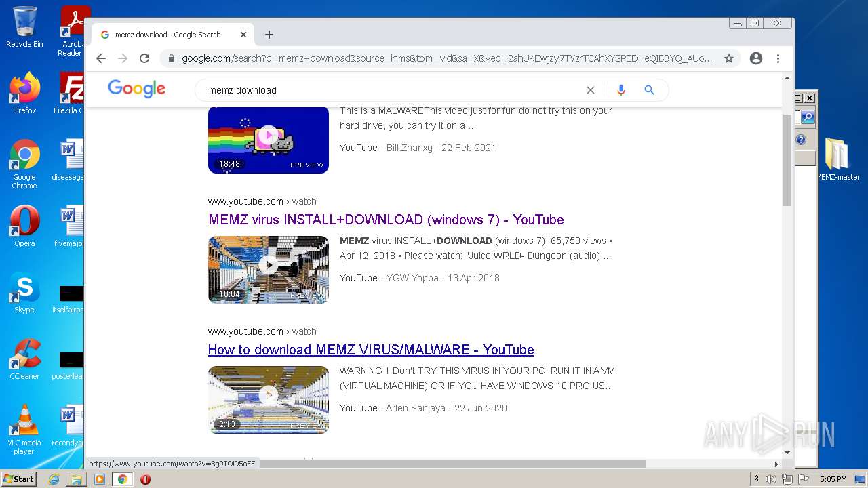Screen dimensions: 868x488
Task: Click the vertical scrollbar thumb
Action: 787,159
